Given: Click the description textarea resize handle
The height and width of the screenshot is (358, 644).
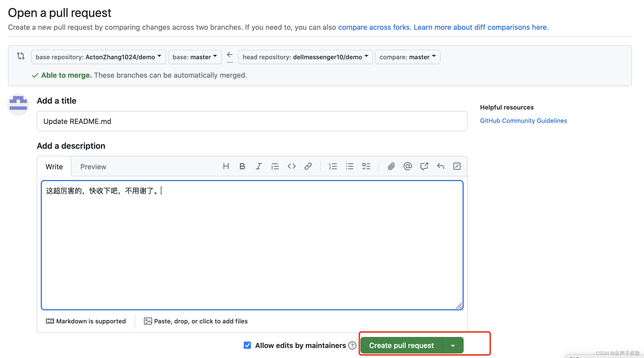Looking at the screenshot, I should click(x=459, y=306).
